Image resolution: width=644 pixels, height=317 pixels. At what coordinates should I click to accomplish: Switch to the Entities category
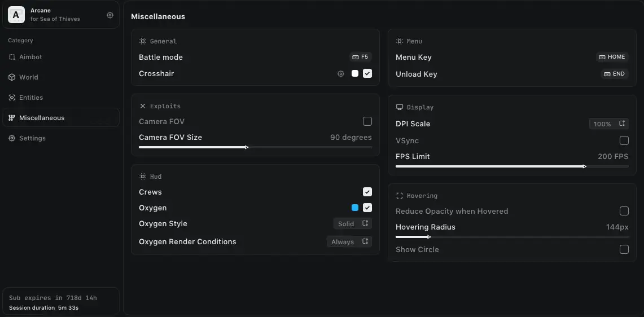click(x=61, y=98)
